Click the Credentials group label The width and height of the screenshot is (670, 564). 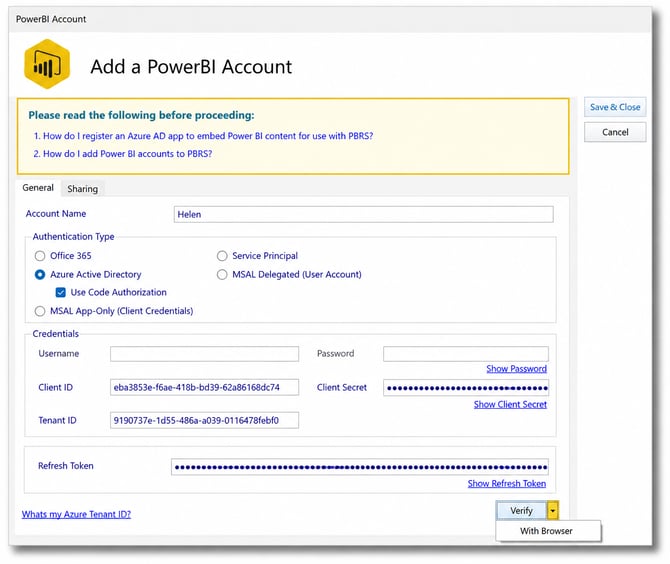click(56, 334)
